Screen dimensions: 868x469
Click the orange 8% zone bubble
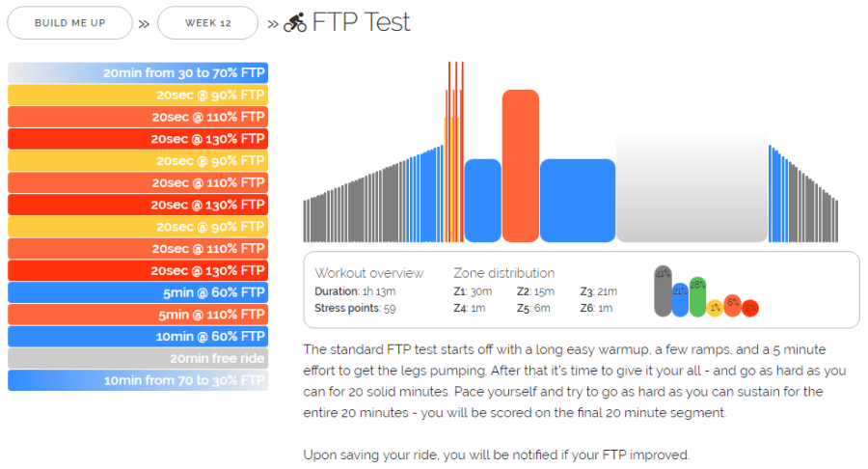click(x=733, y=305)
